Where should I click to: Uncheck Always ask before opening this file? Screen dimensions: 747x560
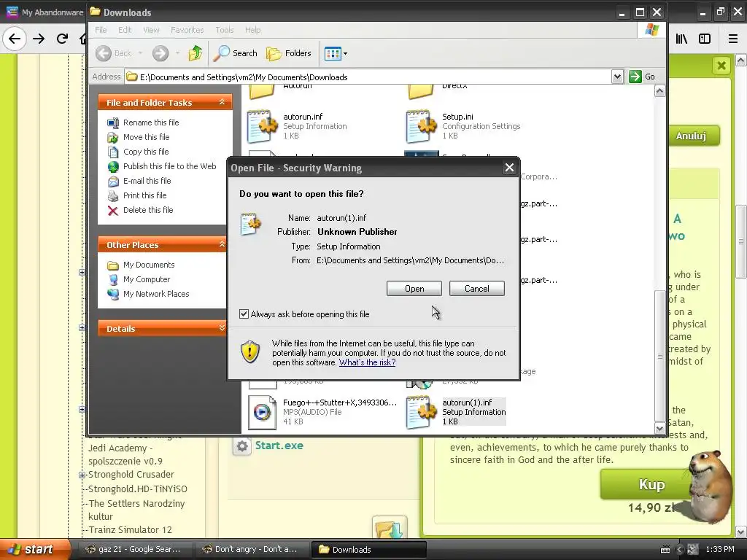tap(244, 314)
